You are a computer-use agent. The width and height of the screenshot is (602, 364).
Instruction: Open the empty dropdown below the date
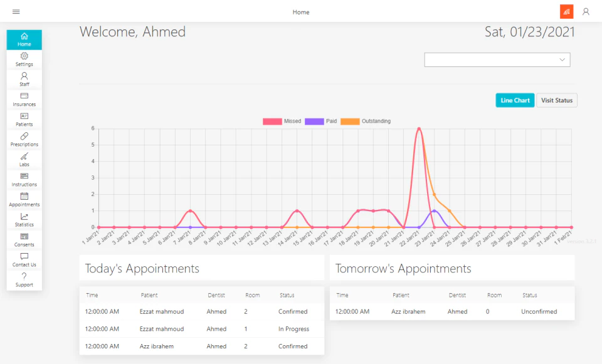(497, 60)
